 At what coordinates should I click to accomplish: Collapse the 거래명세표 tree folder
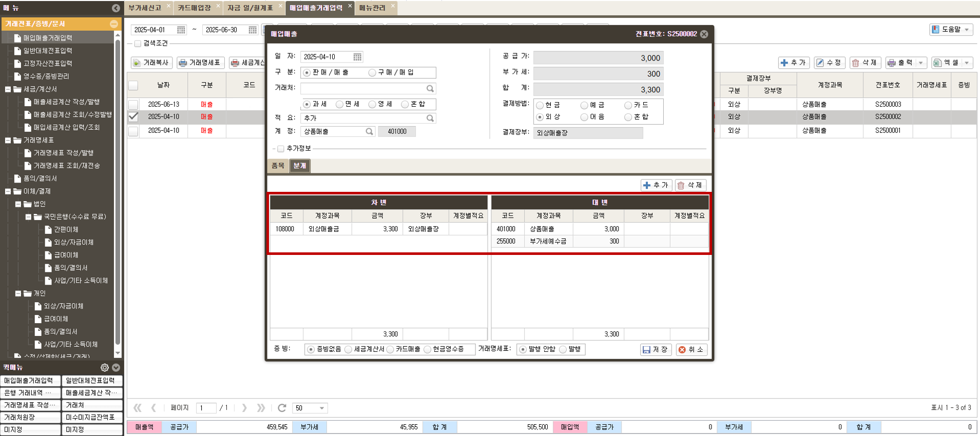tap(8, 140)
